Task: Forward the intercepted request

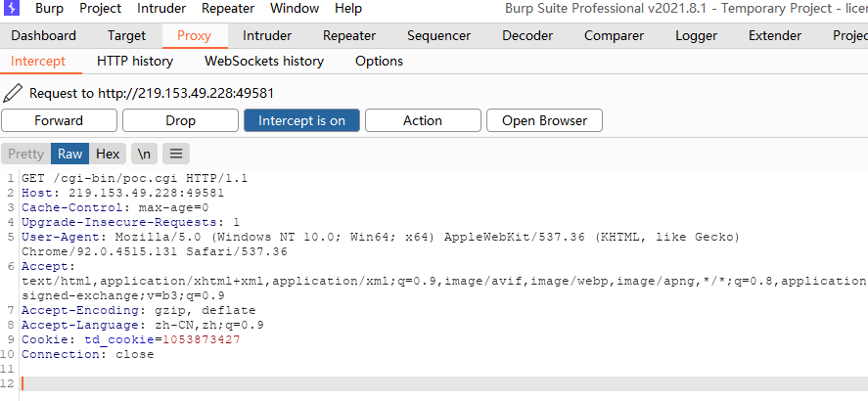Action: click(59, 120)
